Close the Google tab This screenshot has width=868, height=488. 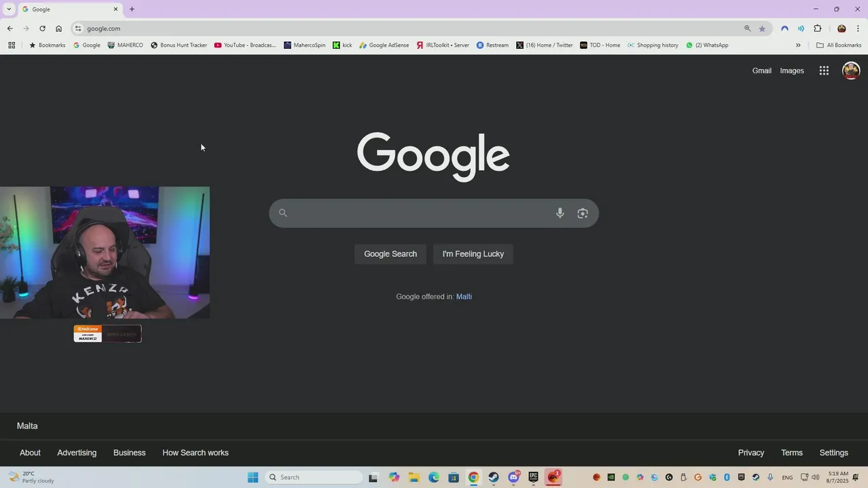click(115, 9)
